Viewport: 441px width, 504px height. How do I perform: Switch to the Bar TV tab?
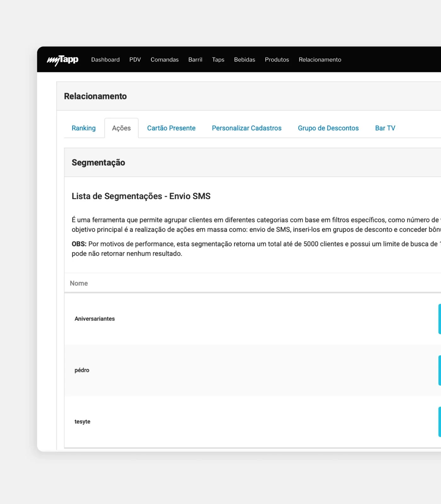click(x=385, y=128)
